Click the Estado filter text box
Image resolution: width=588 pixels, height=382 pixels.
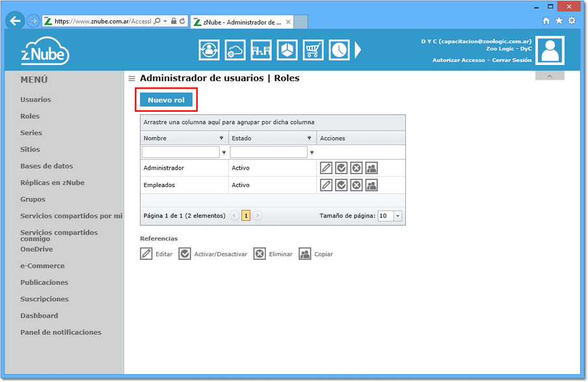click(x=269, y=152)
